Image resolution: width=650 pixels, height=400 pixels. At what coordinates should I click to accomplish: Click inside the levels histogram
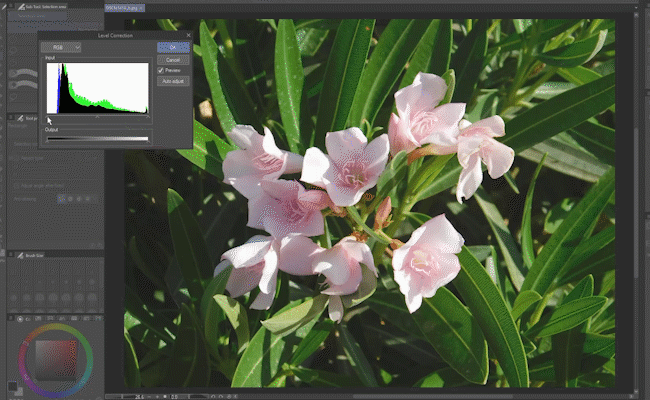[x=97, y=88]
